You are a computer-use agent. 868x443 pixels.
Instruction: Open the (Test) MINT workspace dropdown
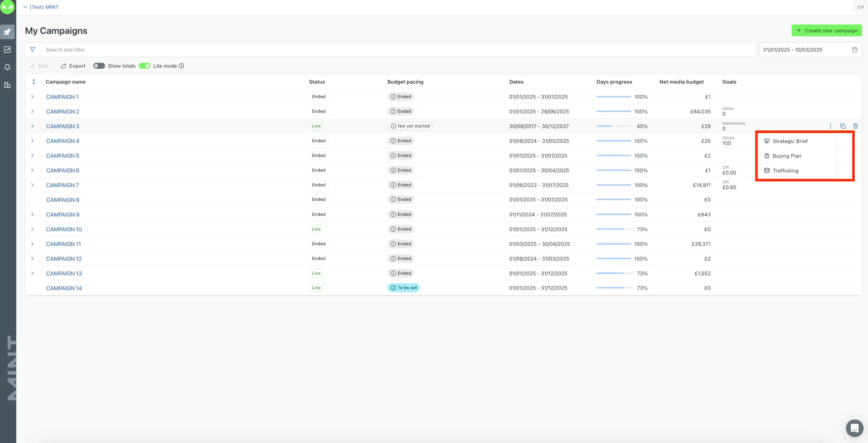pos(41,7)
